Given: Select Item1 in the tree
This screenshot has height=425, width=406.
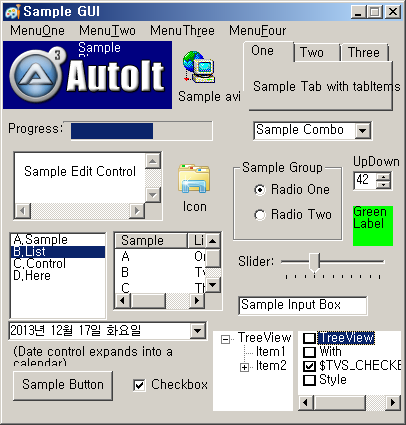Looking at the screenshot, I should coord(270,352).
